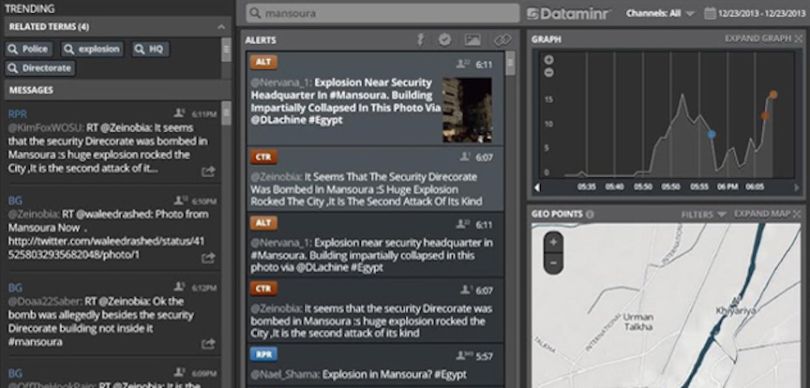Share the @KimFoxWOSU message
810x388 pixels.
[208, 172]
